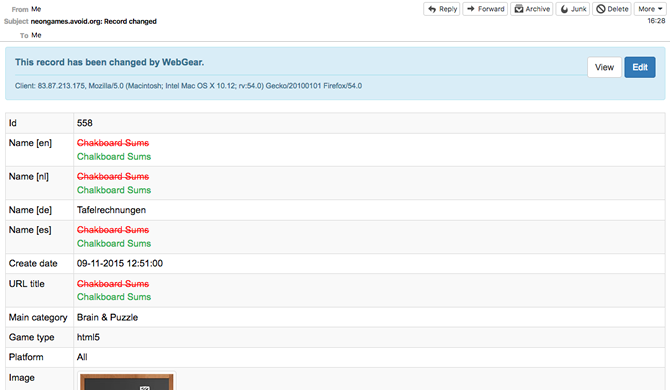This screenshot has height=390, width=670.
Task: Click the reply arrow icon
Action: (432, 9)
